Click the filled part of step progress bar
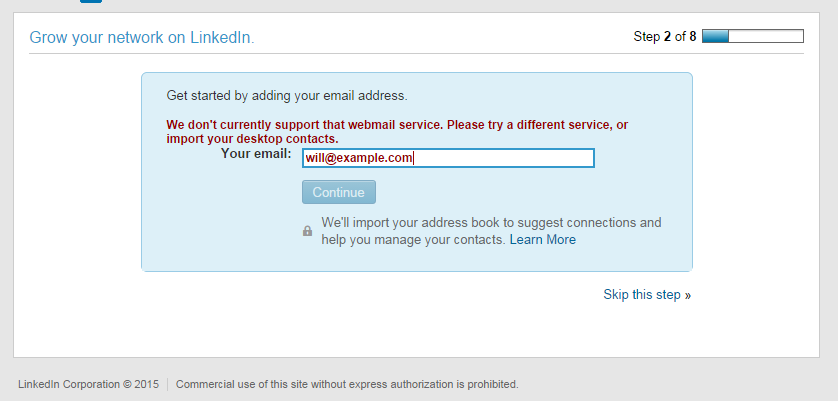The width and height of the screenshot is (838, 401). point(716,36)
